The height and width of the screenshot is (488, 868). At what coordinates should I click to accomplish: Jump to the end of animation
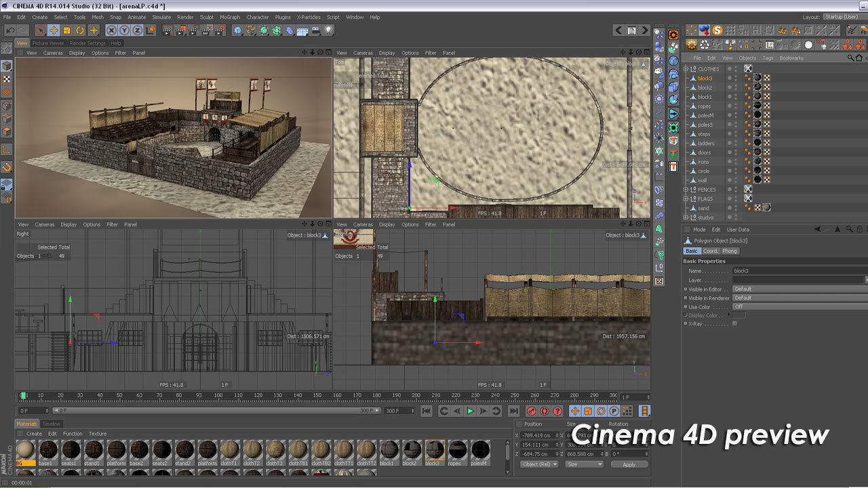(513, 411)
